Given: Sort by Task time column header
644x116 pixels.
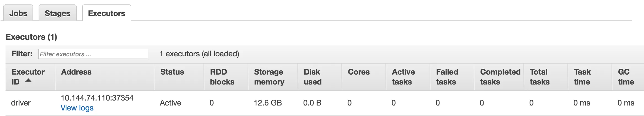Looking at the screenshot, I should click(582, 77).
